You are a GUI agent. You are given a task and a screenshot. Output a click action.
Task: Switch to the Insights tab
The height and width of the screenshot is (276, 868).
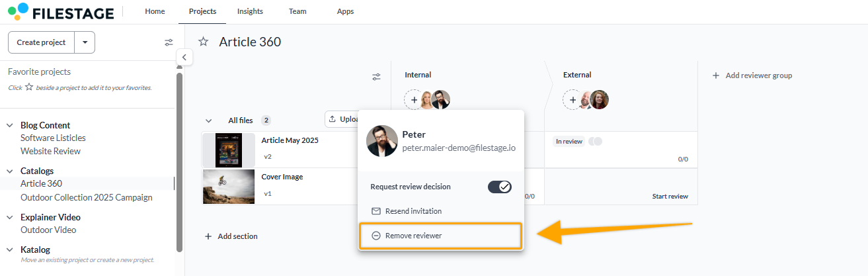click(250, 11)
